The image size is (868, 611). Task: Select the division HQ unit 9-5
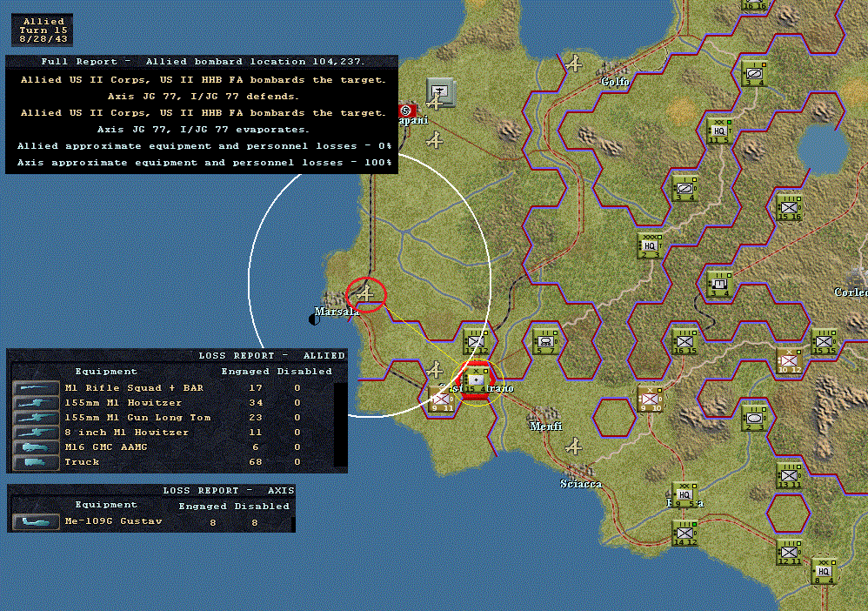tap(684, 496)
